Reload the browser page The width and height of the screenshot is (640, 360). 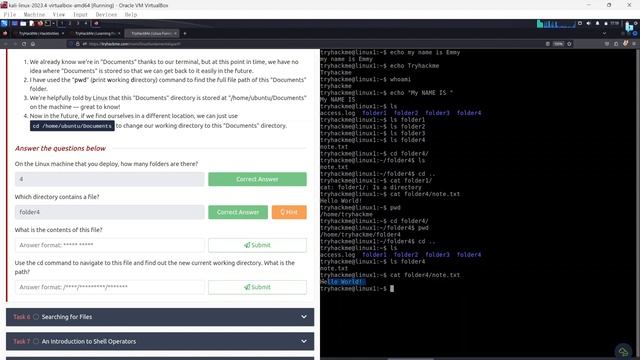point(24,44)
